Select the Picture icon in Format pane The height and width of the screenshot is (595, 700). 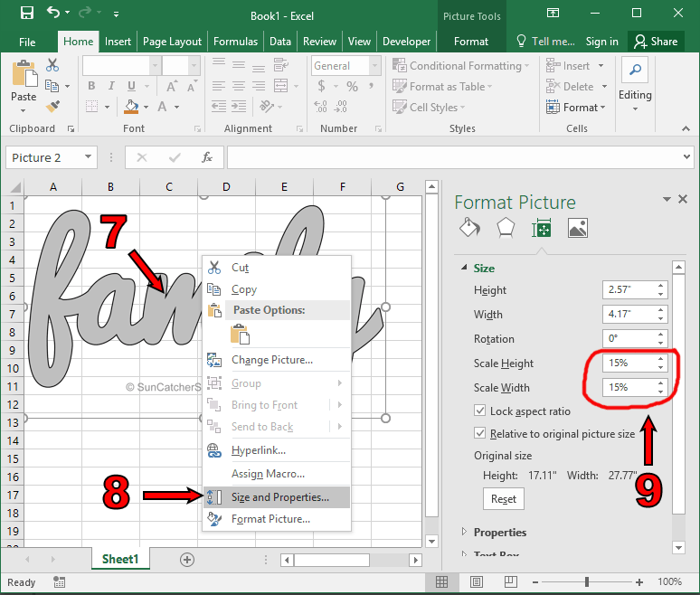click(x=578, y=228)
